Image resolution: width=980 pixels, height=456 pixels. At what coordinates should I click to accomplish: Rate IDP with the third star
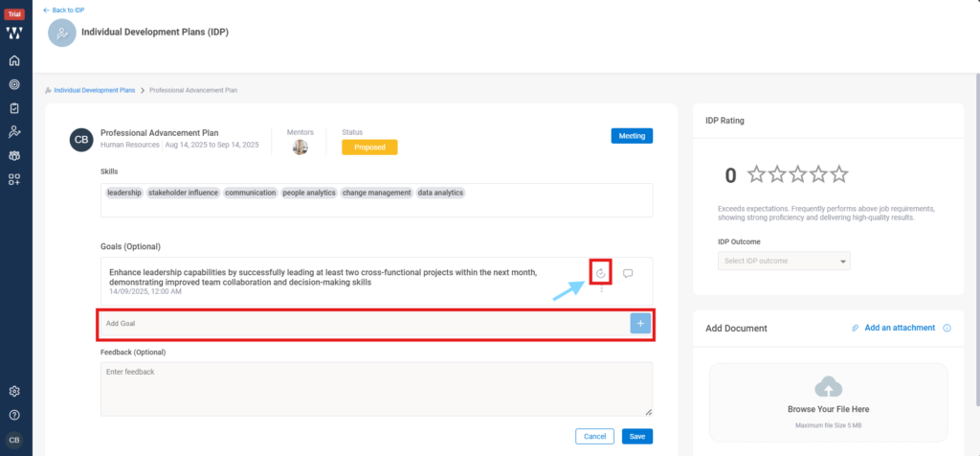tap(798, 174)
